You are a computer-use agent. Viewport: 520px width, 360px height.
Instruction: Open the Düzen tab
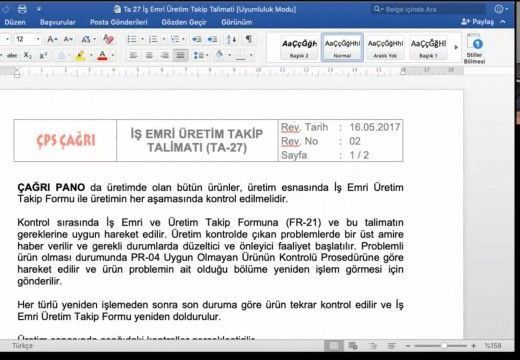[x=15, y=22]
